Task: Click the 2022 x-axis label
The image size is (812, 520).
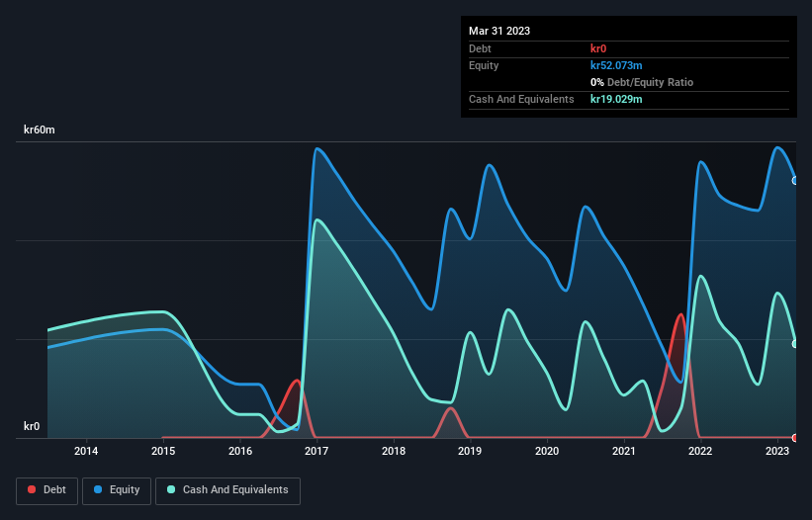Action: pyautogui.click(x=700, y=451)
